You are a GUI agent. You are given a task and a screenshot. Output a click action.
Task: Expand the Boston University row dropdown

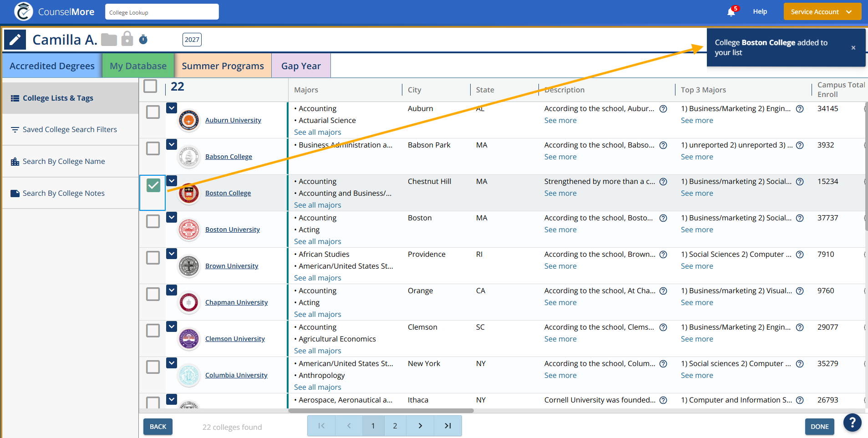(172, 217)
